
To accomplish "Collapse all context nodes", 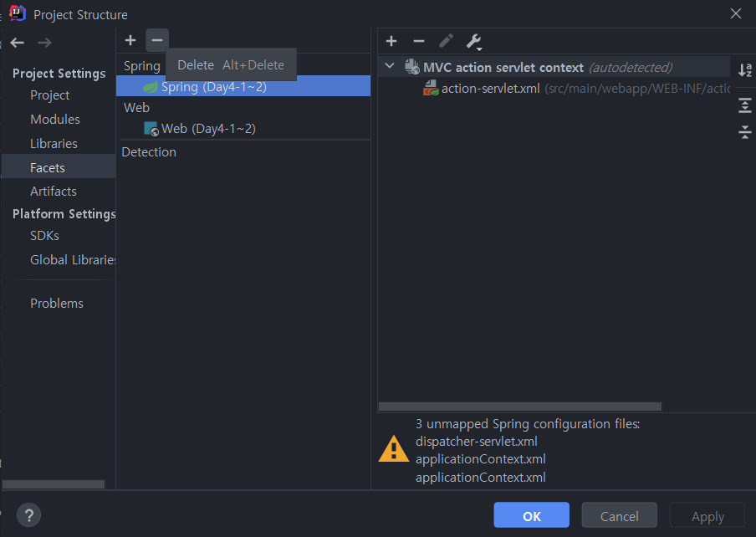I will pyautogui.click(x=745, y=131).
